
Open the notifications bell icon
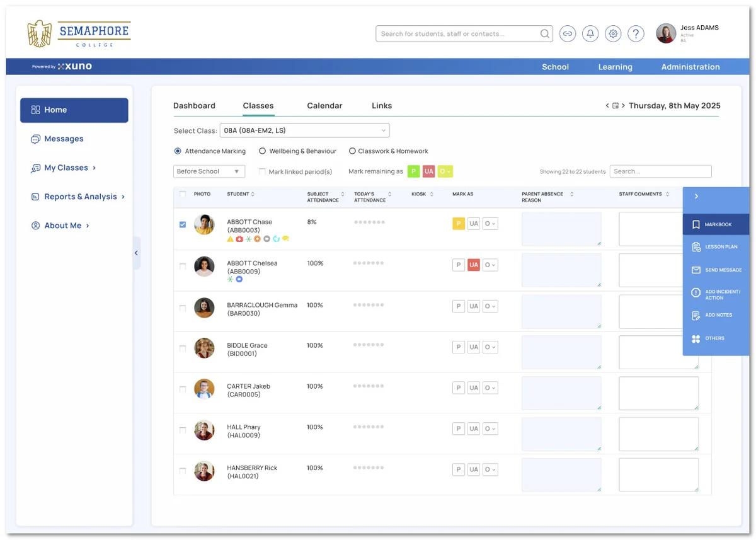590,34
